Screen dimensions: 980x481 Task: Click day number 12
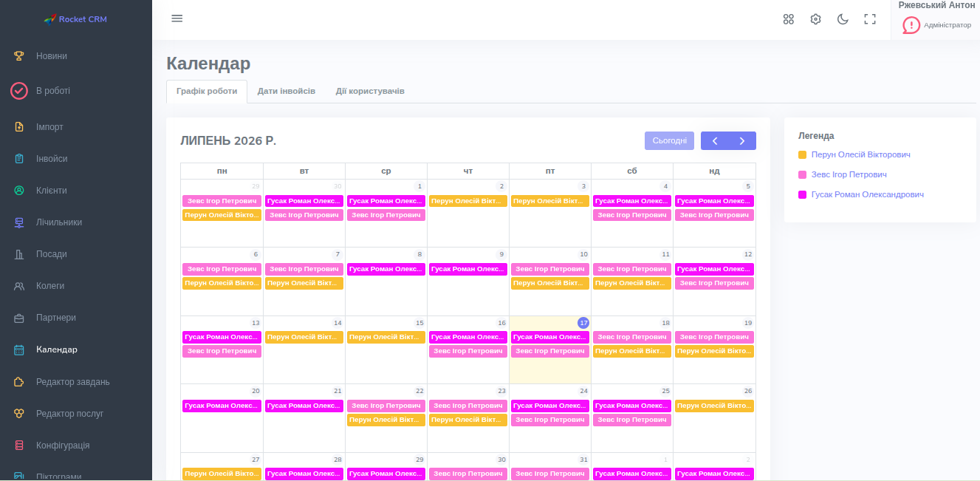[x=747, y=254]
